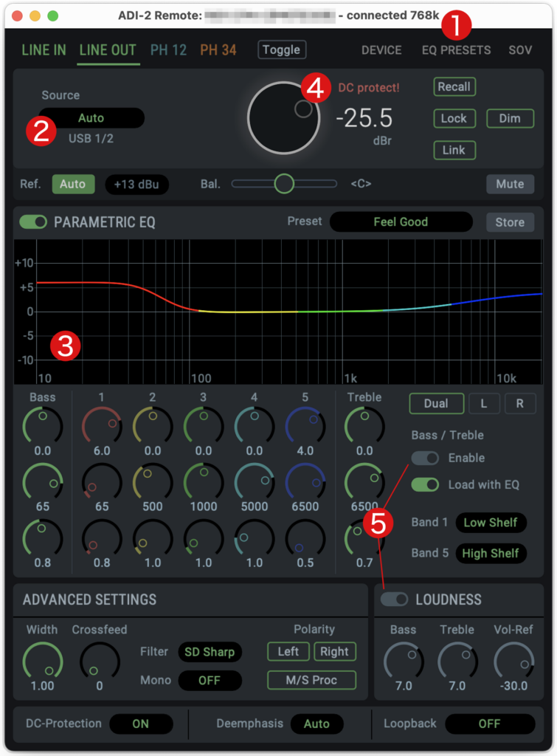The width and height of the screenshot is (557, 756).
Task: Switch to the LINE IN tab
Action: click(44, 50)
